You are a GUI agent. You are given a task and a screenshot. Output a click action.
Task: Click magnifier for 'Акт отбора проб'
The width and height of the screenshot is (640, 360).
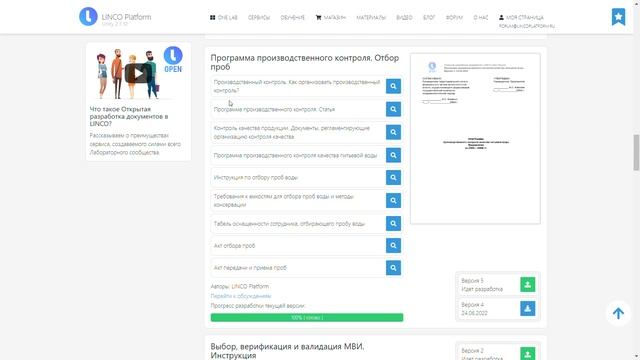[393, 245]
